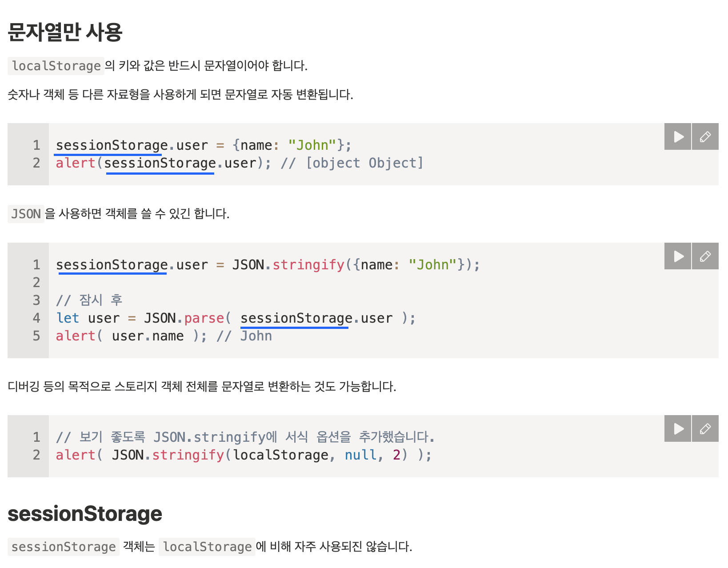Open the editor for the last code snippet

coord(705,428)
